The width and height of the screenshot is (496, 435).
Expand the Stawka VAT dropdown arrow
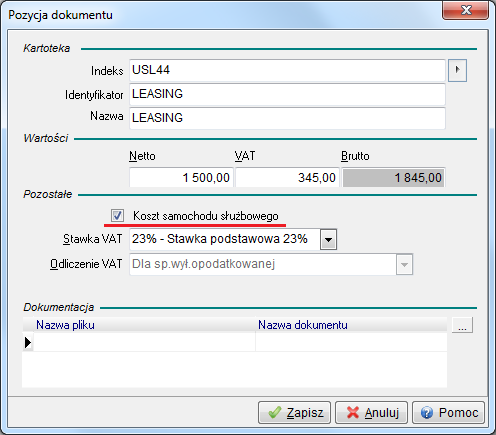328,239
